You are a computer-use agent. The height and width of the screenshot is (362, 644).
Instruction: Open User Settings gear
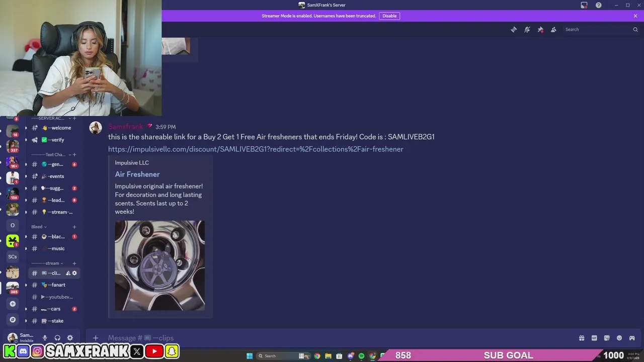70,338
